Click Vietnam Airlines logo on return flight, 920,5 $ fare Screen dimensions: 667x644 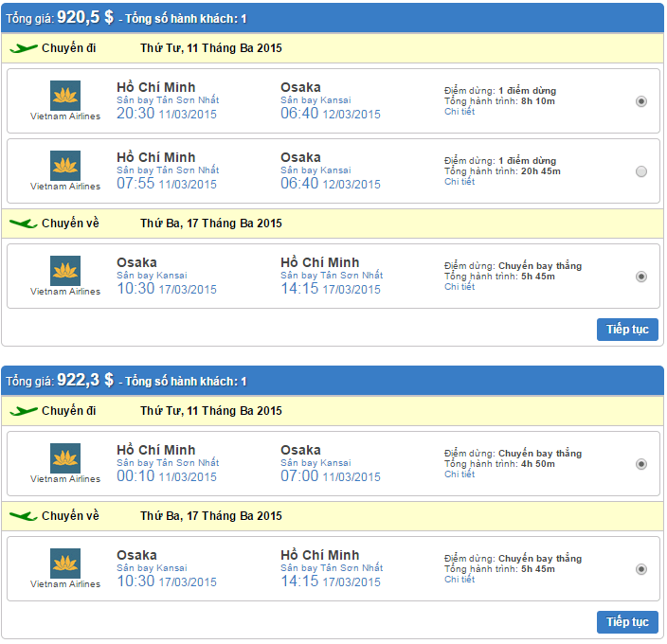pos(65,271)
